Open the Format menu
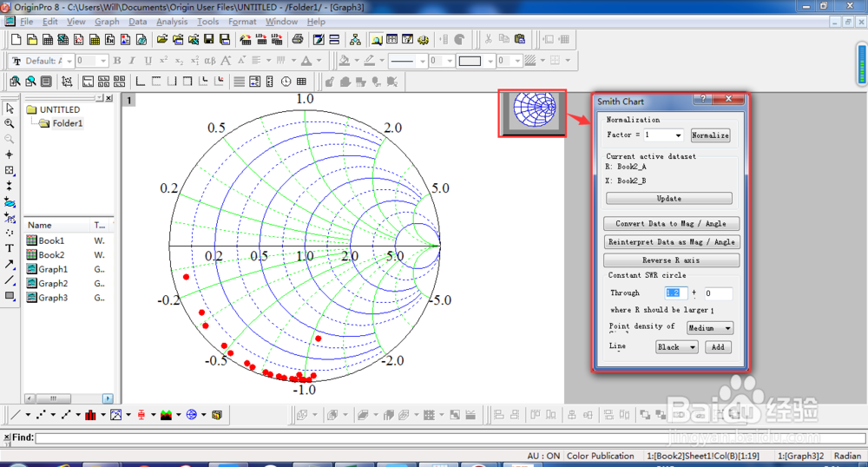The height and width of the screenshot is (467, 868). (x=242, y=22)
